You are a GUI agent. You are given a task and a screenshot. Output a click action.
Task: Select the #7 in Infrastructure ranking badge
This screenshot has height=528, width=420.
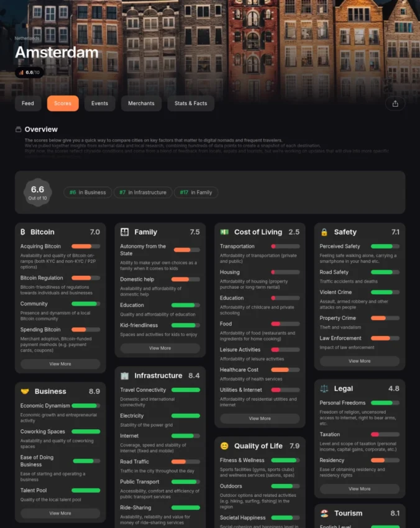click(x=143, y=193)
